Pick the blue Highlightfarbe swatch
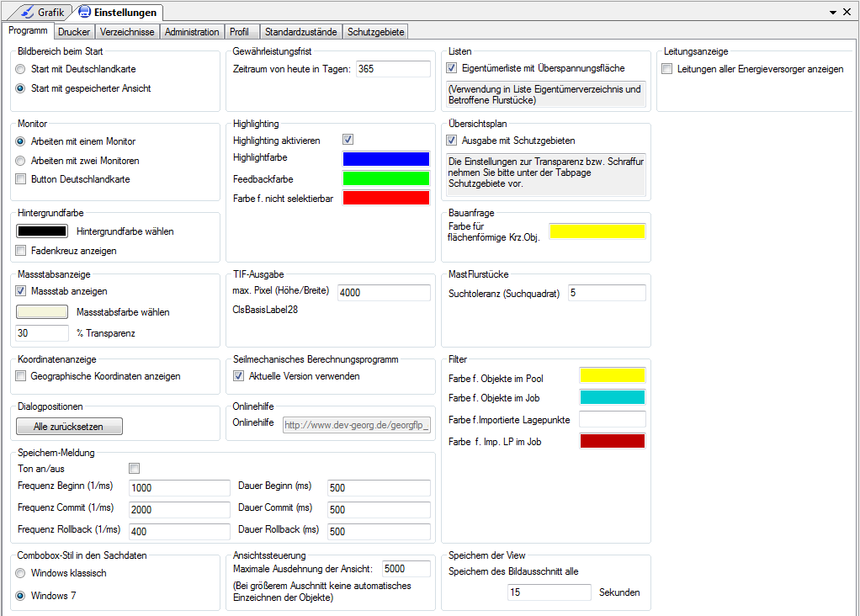This screenshot has width=860, height=616. click(x=386, y=158)
